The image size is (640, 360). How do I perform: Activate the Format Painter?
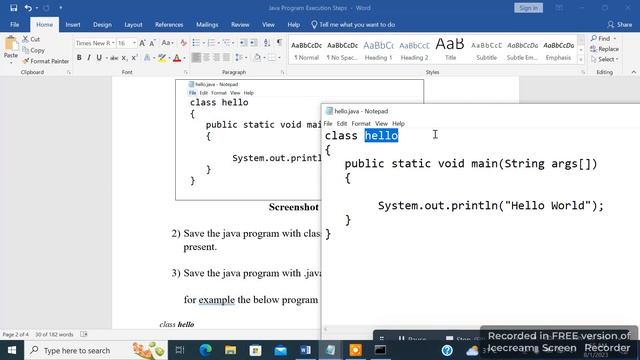point(46,61)
